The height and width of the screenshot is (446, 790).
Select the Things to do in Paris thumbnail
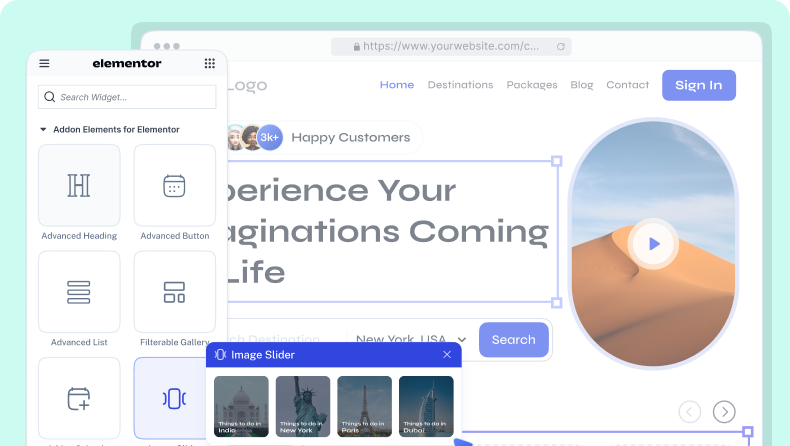click(x=364, y=406)
